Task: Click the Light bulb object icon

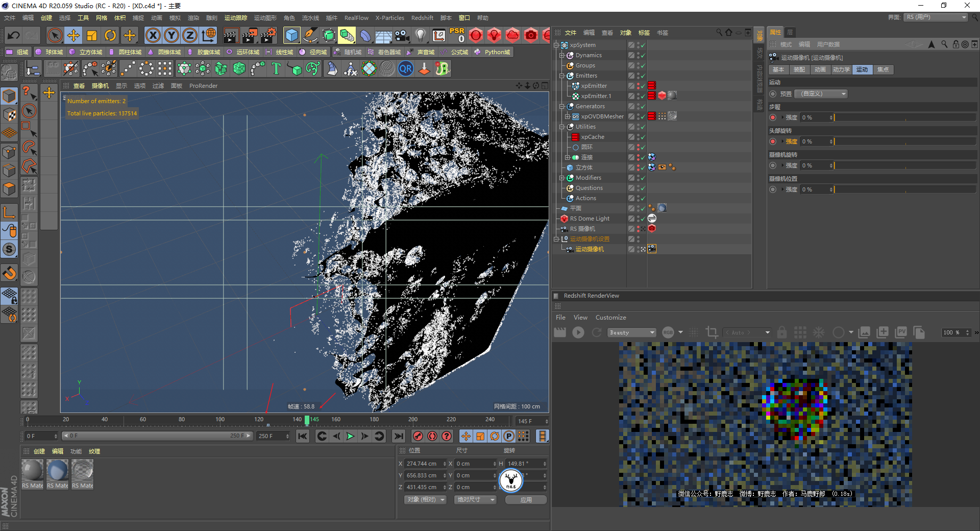Action: [420, 35]
